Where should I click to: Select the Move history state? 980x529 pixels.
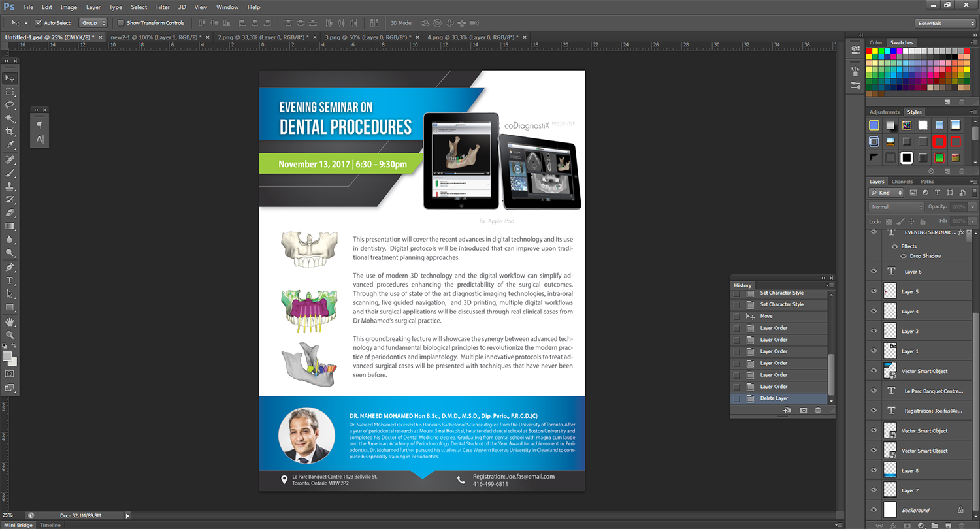pyautogui.click(x=779, y=316)
